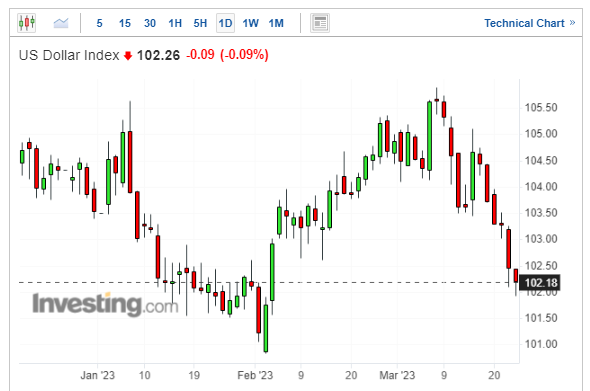Open the Technical Chart link
Viewport: 590px width, 391px height.
525,23
